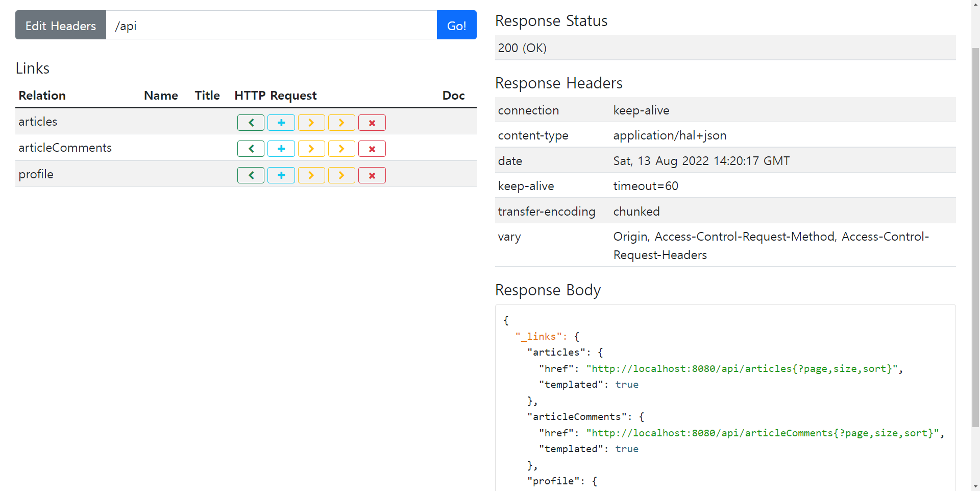Click the Response Status heading
The height and width of the screenshot is (491, 980).
[551, 21]
